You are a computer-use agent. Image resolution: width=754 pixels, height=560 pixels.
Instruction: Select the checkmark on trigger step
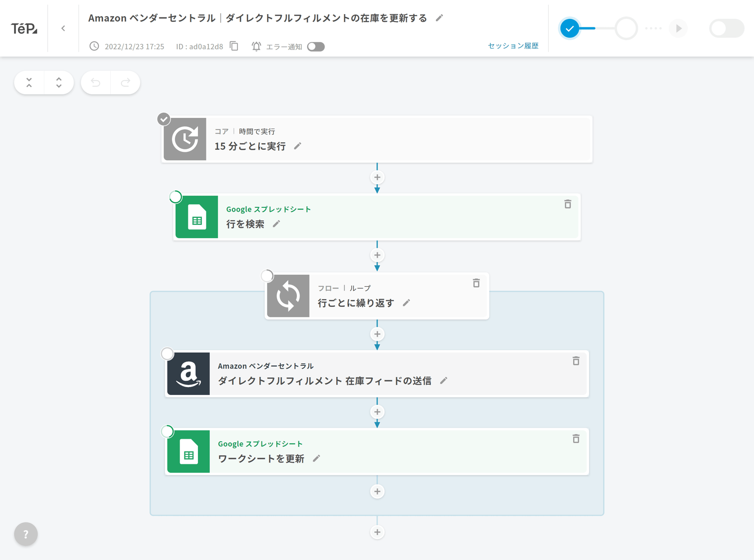coord(164,119)
